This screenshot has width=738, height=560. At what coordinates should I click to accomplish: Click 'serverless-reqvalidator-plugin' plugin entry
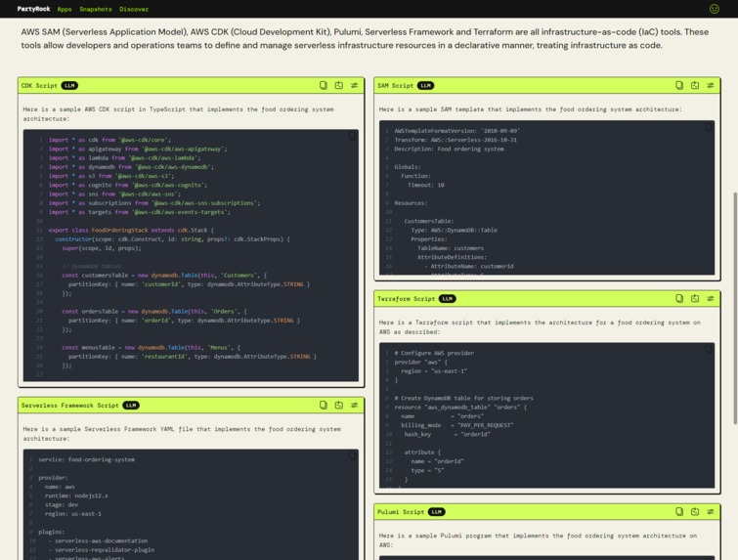(105, 549)
